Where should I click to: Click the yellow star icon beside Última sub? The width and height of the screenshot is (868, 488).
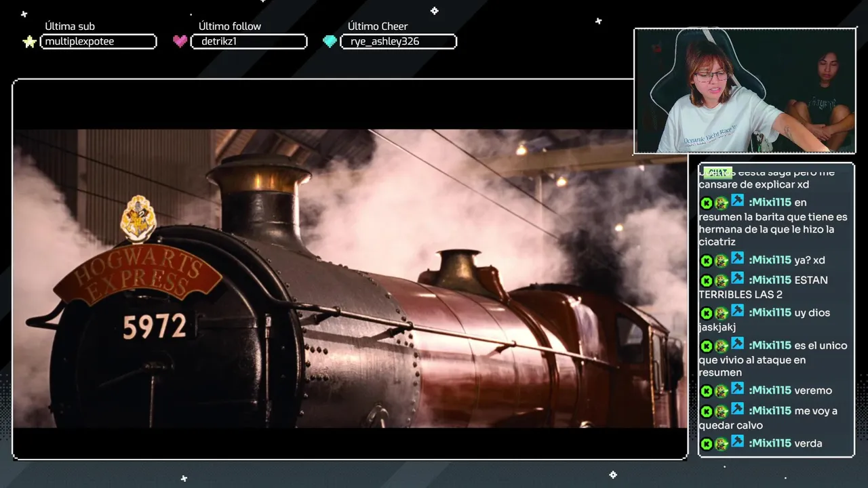tap(29, 42)
